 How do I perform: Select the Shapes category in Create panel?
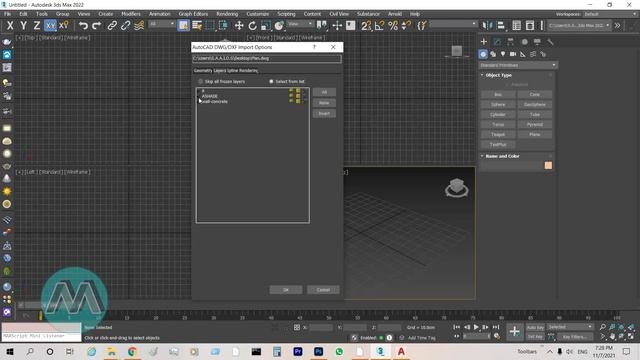click(493, 54)
